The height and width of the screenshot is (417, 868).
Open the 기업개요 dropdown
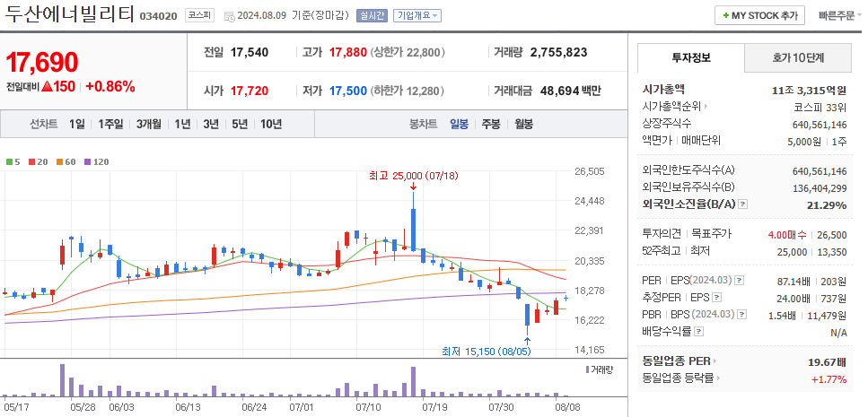(417, 15)
